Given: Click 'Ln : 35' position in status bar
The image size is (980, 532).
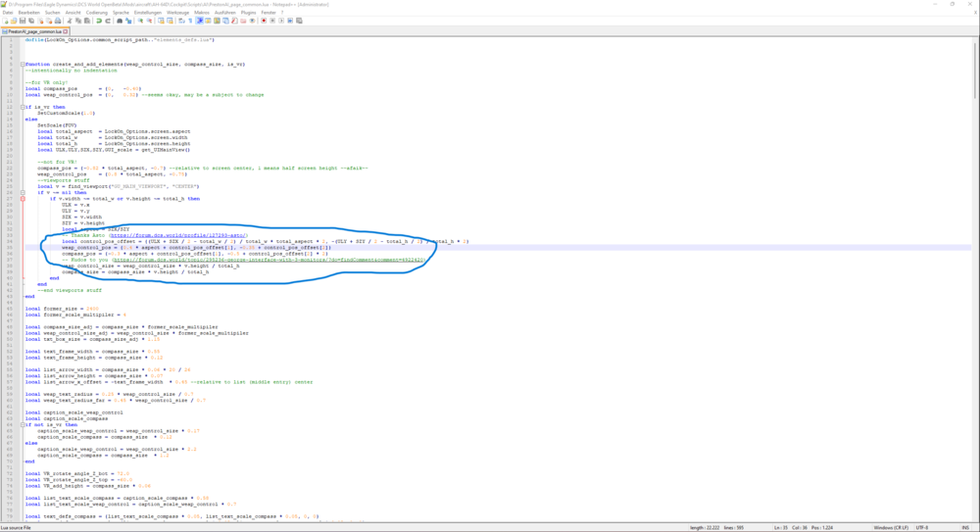Looking at the screenshot, I should [x=781, y=528].
